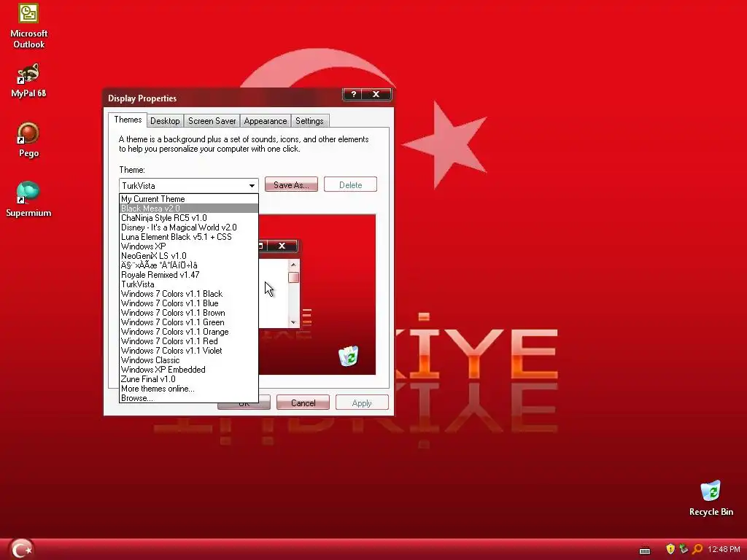Choose Luna Element Black v5.1 + CSS
Viewport: 747px width, 560px height.
tap(189, 237)
